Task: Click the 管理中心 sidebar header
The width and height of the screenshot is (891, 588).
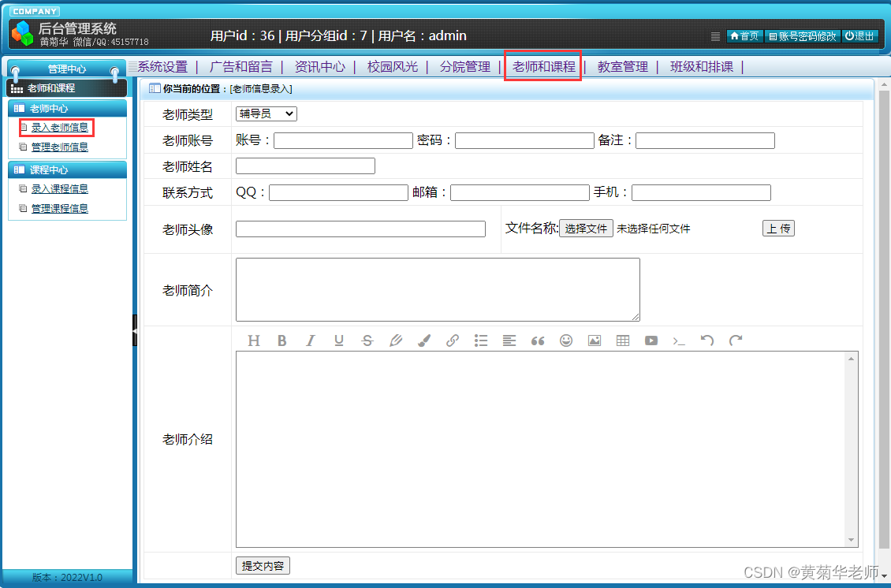Action: click(x=67, y=69)
